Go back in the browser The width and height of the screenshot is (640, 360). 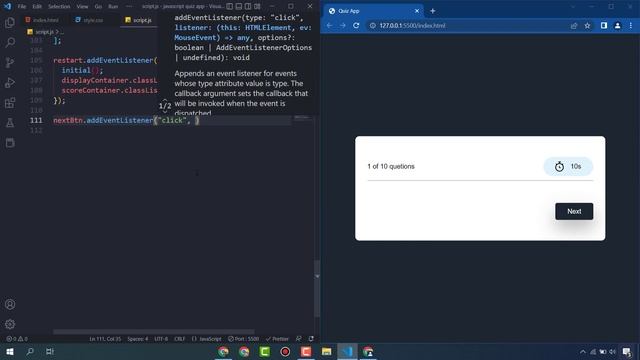click(329, 25)
